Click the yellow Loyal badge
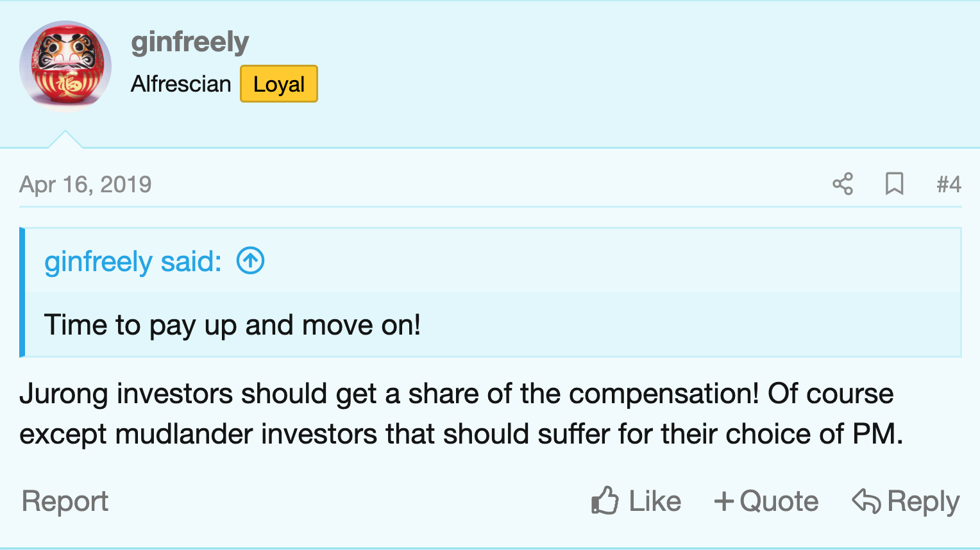Viewport: 980px width, 550px height. click(x=279, y=84)
